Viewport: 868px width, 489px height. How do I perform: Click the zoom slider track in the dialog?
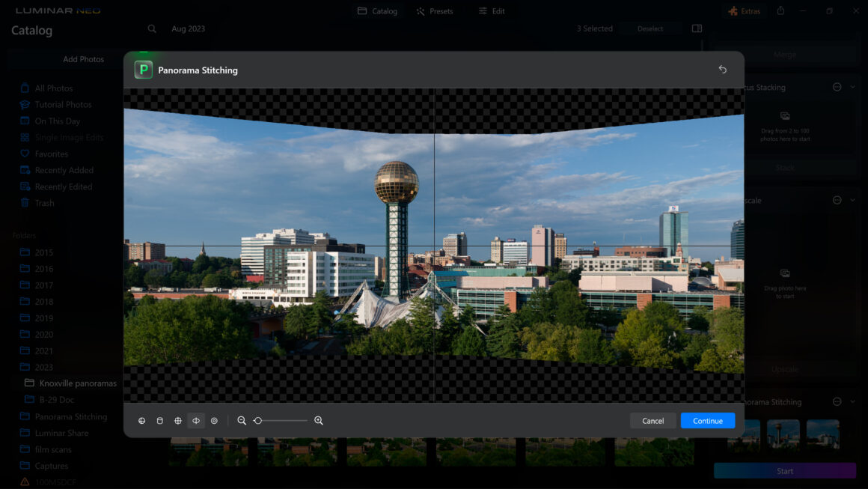[x=280, y=421]
